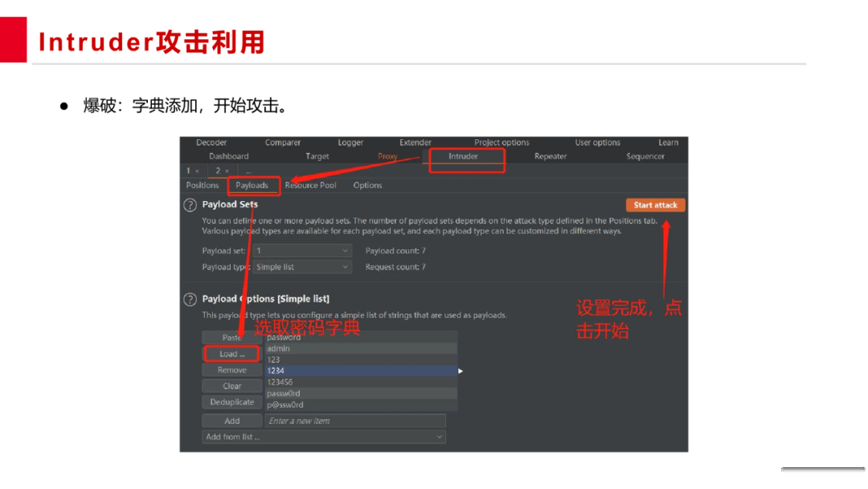The width and height of the screenshot is (868, 489).
Task: Select Intruder attack tab 2
Action: (218, 171)
